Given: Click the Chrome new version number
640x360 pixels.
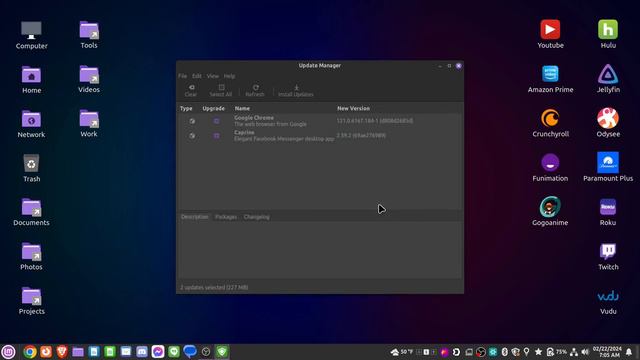Looking at the screenshot, I should 375,121.
